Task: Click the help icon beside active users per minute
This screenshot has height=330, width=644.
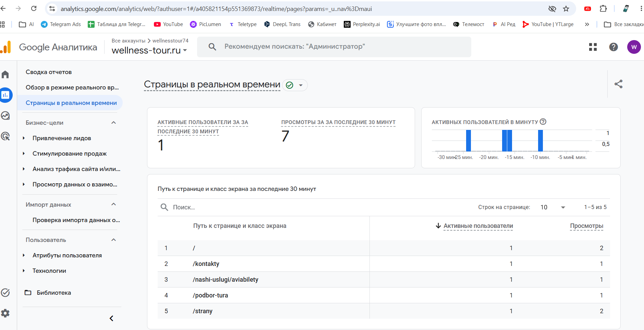Action: point(543,122)
